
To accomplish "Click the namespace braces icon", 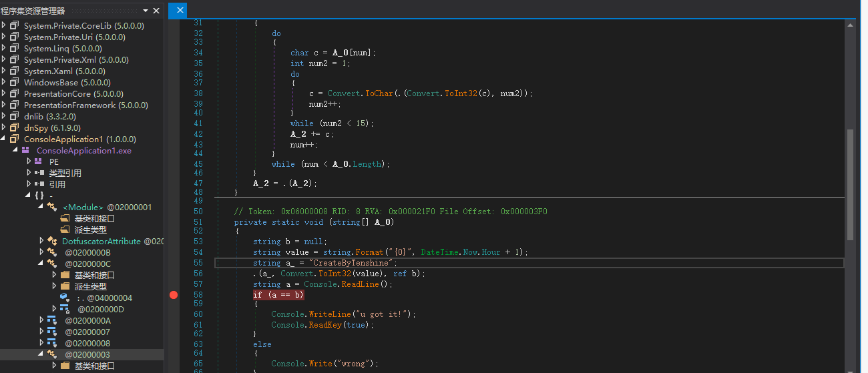I will [39, 196].
